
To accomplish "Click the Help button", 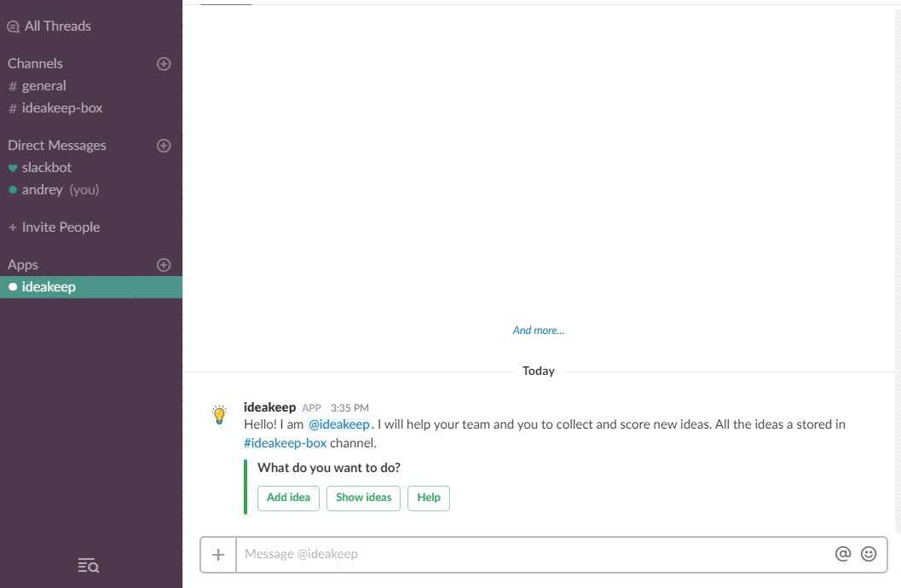I will 429,498.
